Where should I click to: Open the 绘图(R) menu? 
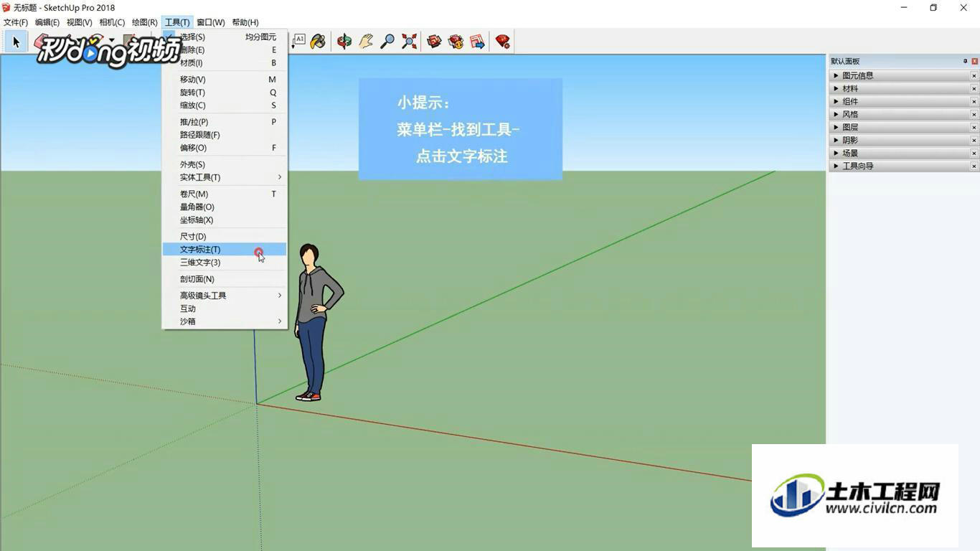(x=145, y=22)
